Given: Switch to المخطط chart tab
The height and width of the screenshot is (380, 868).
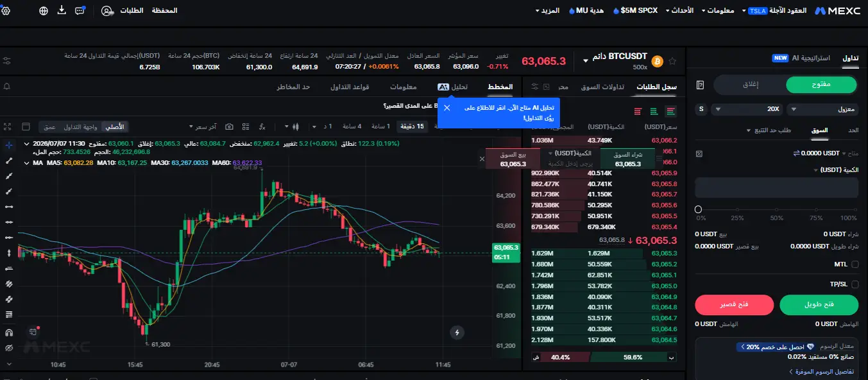Looking at the screenshot, I should 500,87.
